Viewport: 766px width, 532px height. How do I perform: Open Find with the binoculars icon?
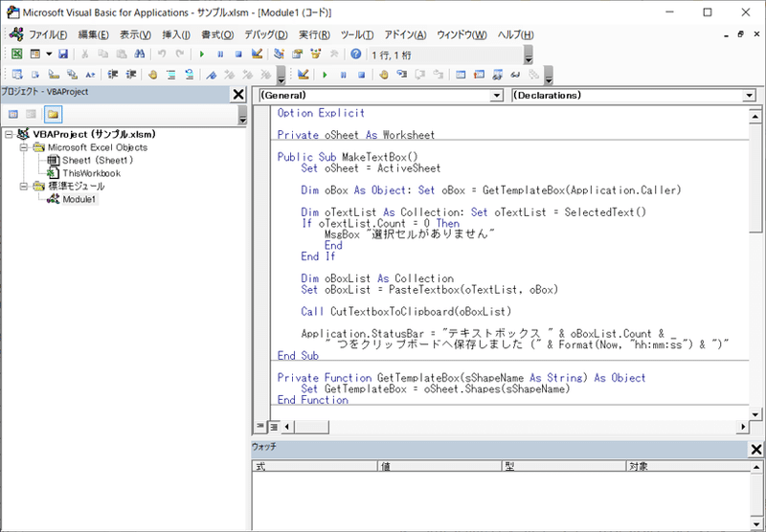(x=139, y=55)
